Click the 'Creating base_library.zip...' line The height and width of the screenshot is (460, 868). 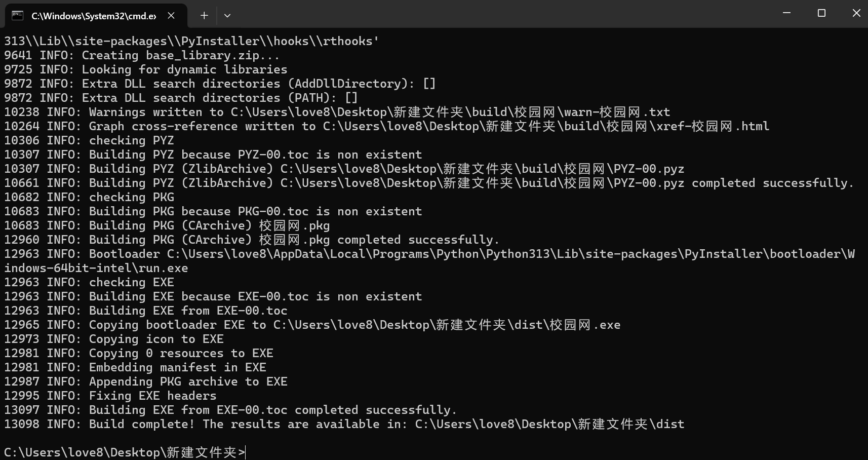pyautogui.click(x=142, y=55)
